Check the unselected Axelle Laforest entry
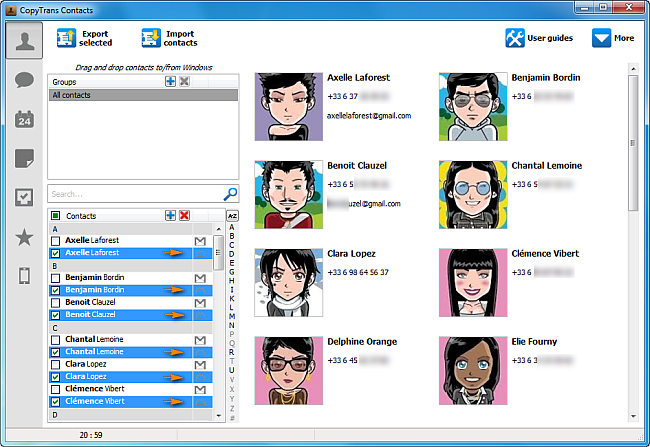This screenshot has height=447, width=650. 55,241
